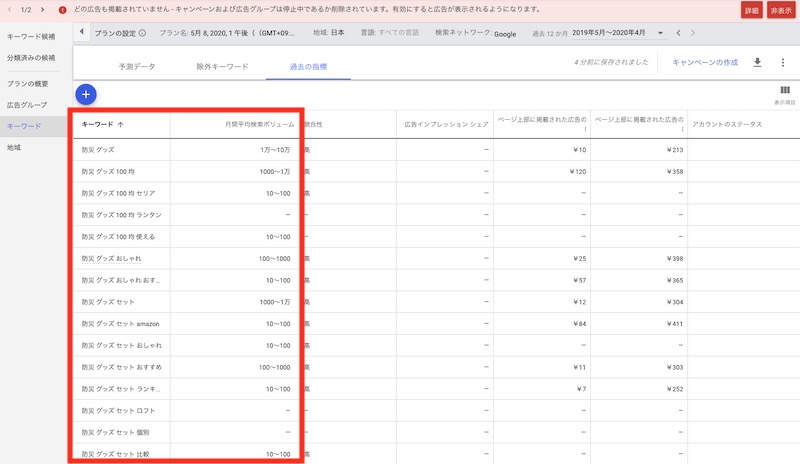Viewport: 800px width, 464px height.
Task: Sort by 月間平均検索ボリューム column header
Action: coord(256,124)
